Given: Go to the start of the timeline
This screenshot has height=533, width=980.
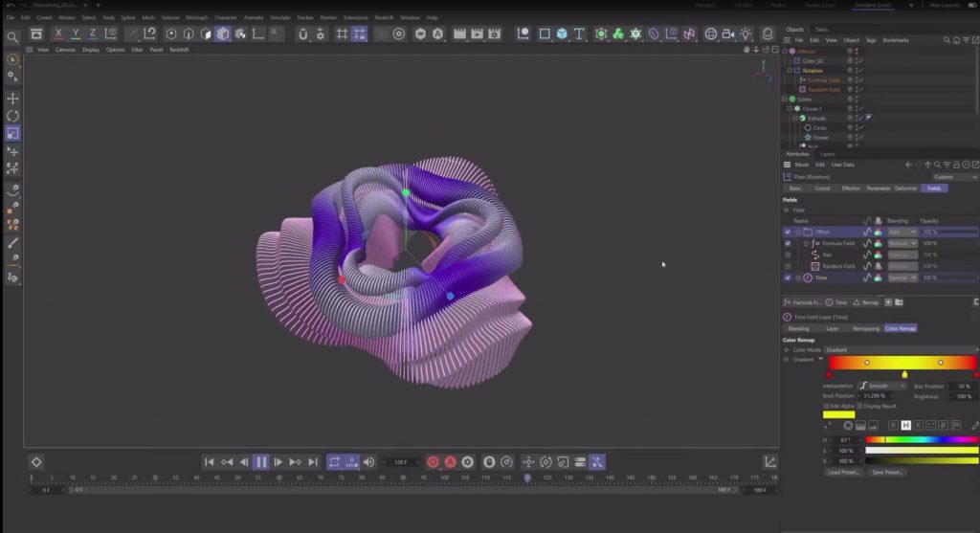Looking at the screenshot, I should [x=210, y=462].
